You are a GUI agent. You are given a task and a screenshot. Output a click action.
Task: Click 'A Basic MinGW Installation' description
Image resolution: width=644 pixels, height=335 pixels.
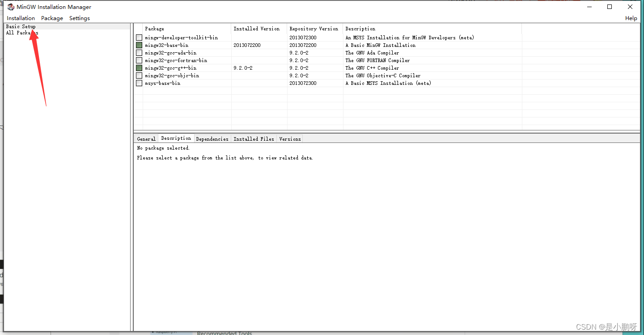click(x=380, y=45)
